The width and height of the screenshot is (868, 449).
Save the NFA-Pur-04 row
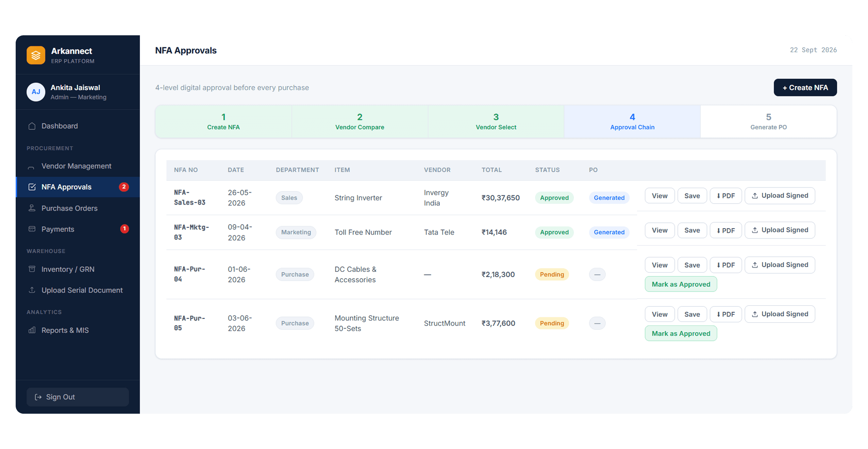click(692, 265)
